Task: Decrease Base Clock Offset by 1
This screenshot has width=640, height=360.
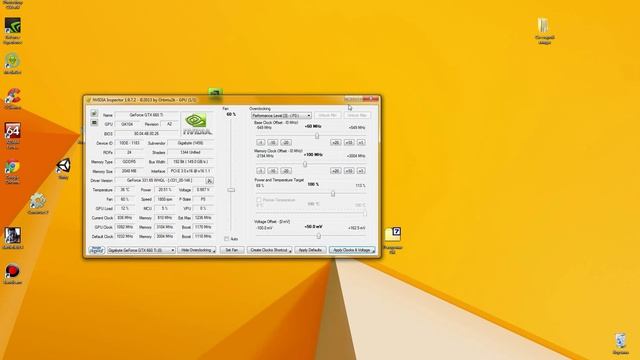Action: coord(261,142)
